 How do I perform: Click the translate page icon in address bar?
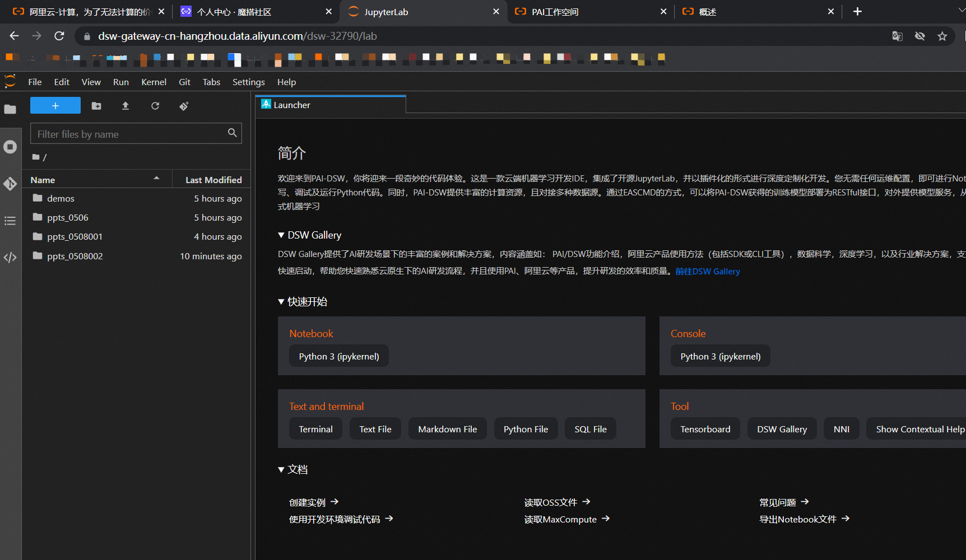[897, 36]
